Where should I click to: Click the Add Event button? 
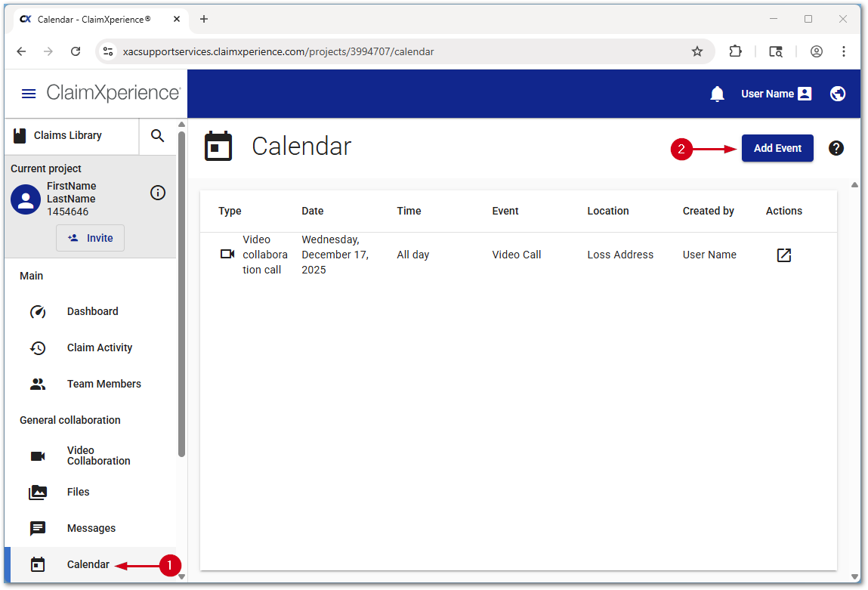coord(777,148)
